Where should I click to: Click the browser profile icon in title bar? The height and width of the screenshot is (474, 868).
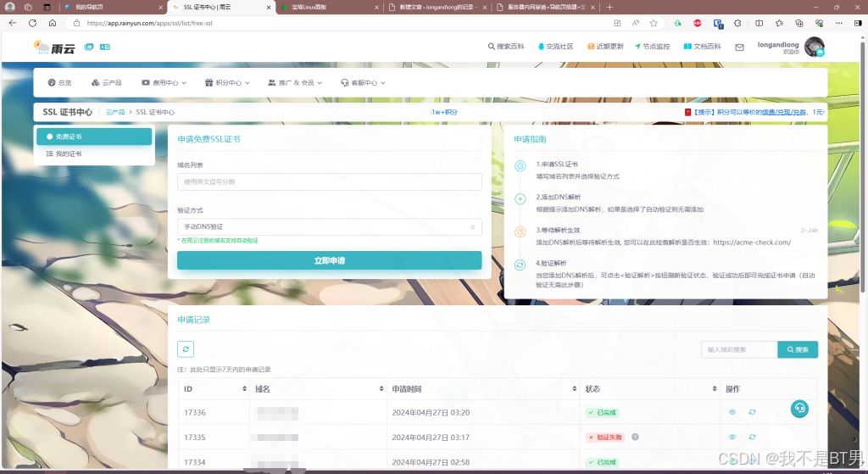(x=10, y=7)
